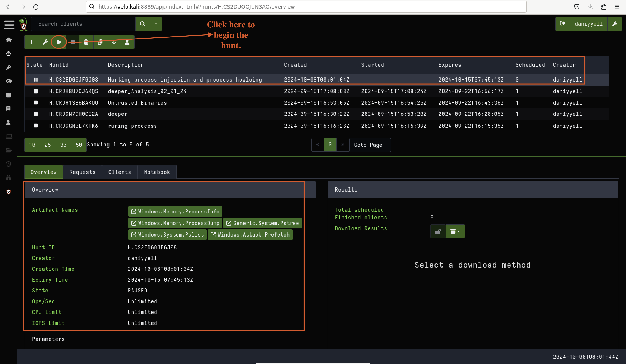Click the paused state icon of first hunt

coord(36,80)
